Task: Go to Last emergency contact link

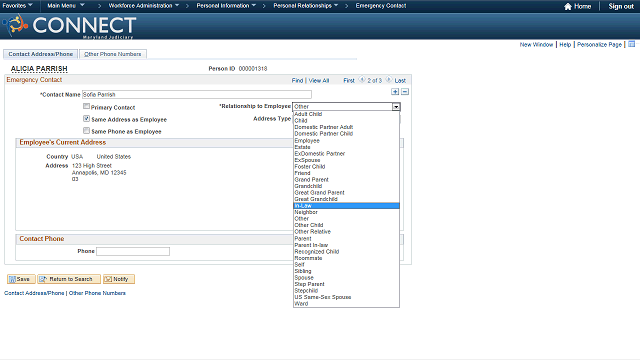Action: coord(400,80)
